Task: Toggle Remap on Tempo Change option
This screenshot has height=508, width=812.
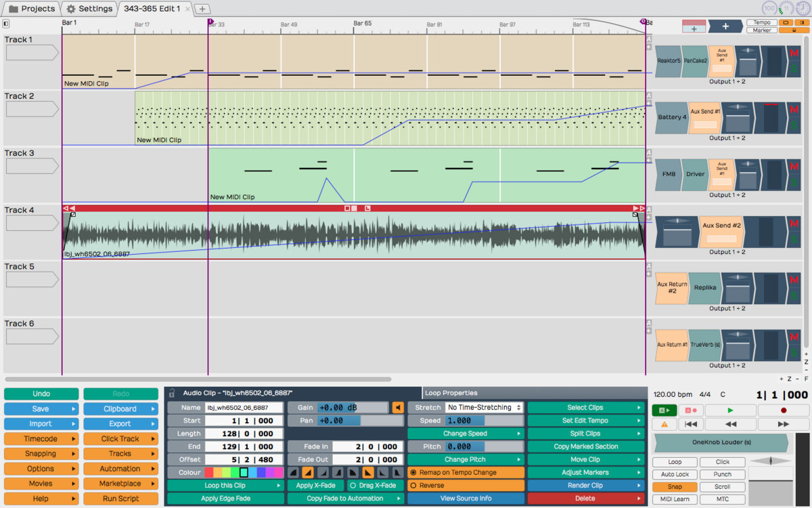Action: [x=466, y=473]
